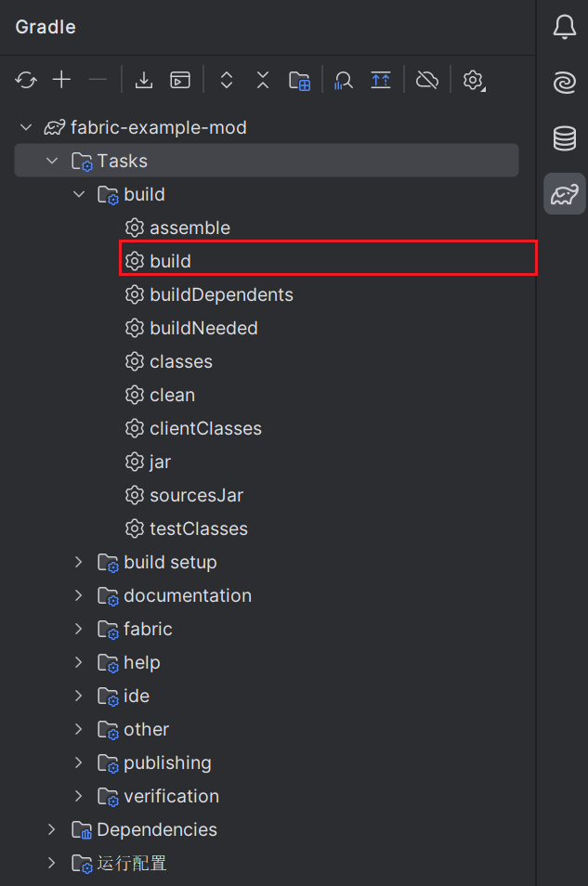588x886 pixels.
Task: Click the Download Sources icon
Action: click(x=144, y=80)
